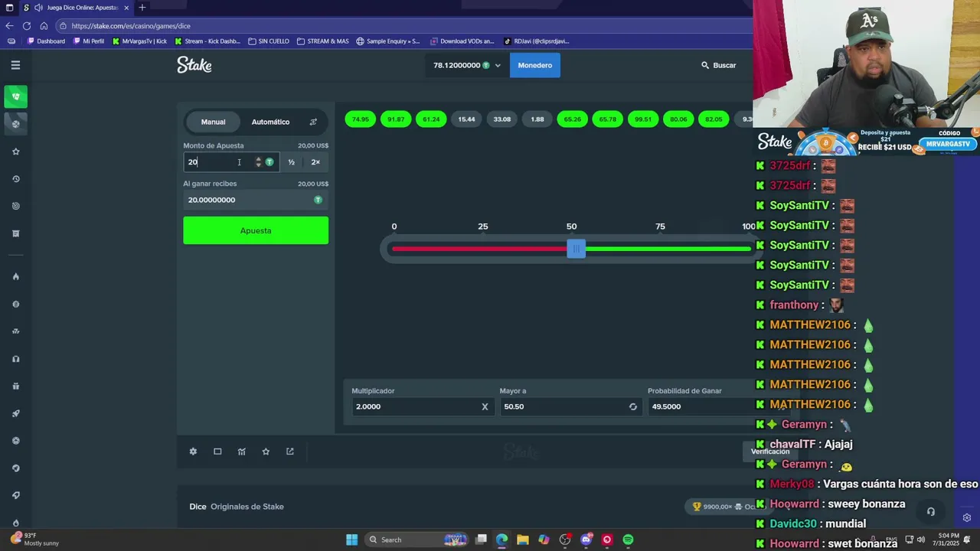The height and width of the screenshot is (551, 980).
Task: Open game settings gear below bet panel
Action: coord(193,452)
